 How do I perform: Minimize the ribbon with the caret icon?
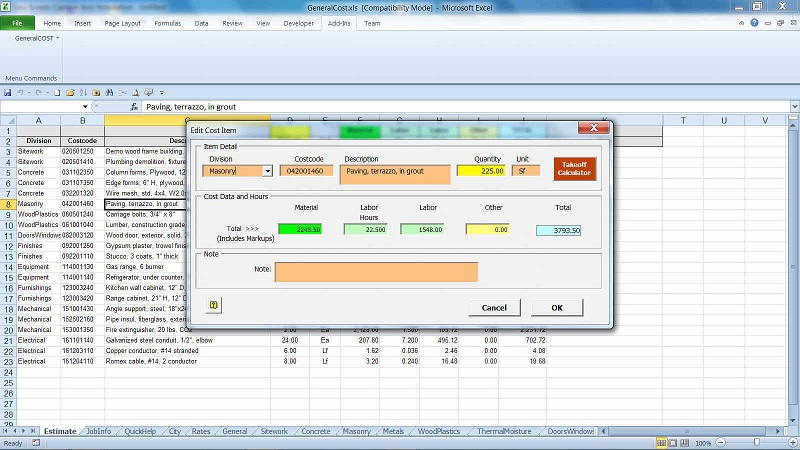[741, 23]
